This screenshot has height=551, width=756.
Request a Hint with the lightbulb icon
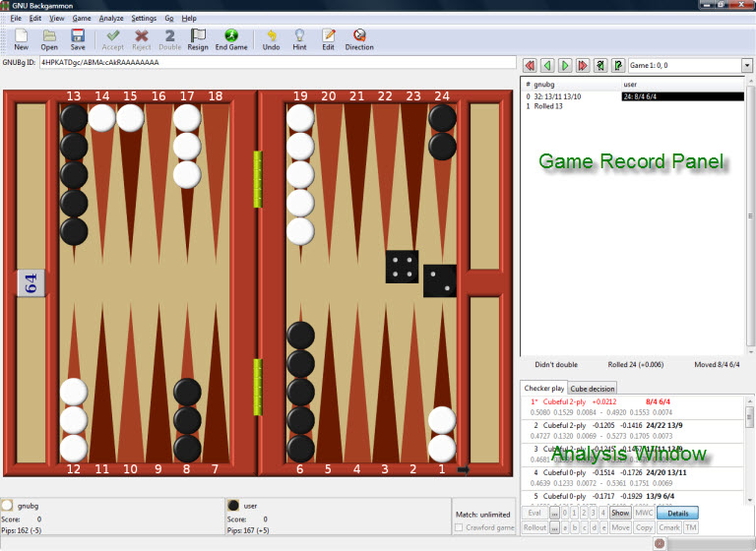(x=299, y=39)
